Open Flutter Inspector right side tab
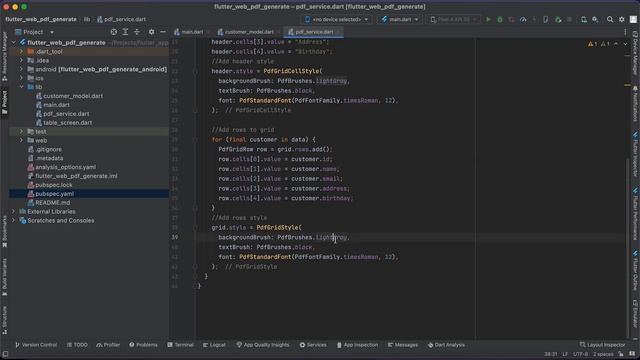640x360 pixels. [635, 154]
